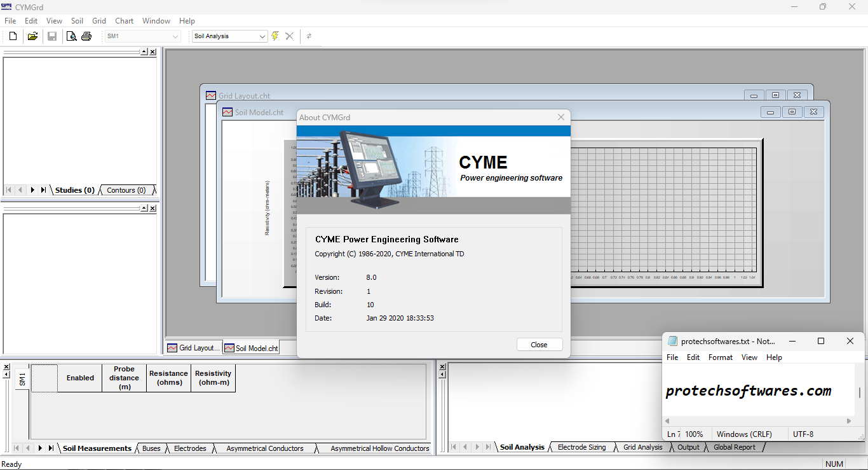Maximize the Grid Layout.cht child window

coord(775,95)
